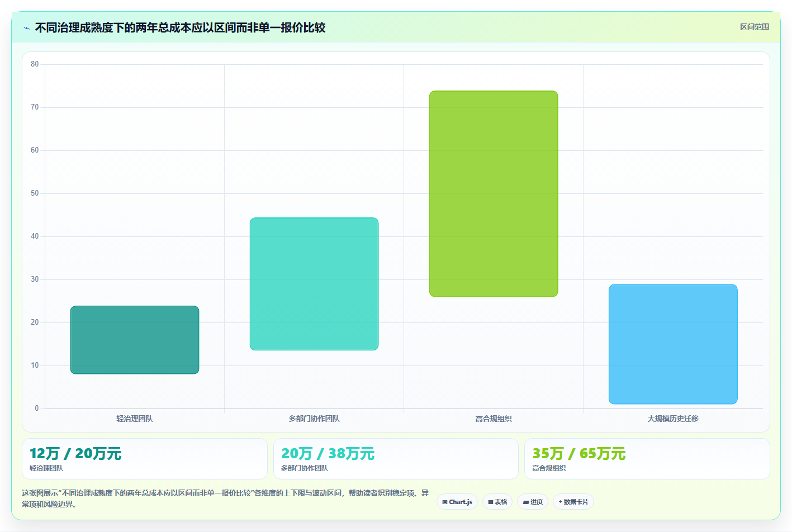792x532 pixels.
Task: Select the 进度 chip
Action: [533, 502]
